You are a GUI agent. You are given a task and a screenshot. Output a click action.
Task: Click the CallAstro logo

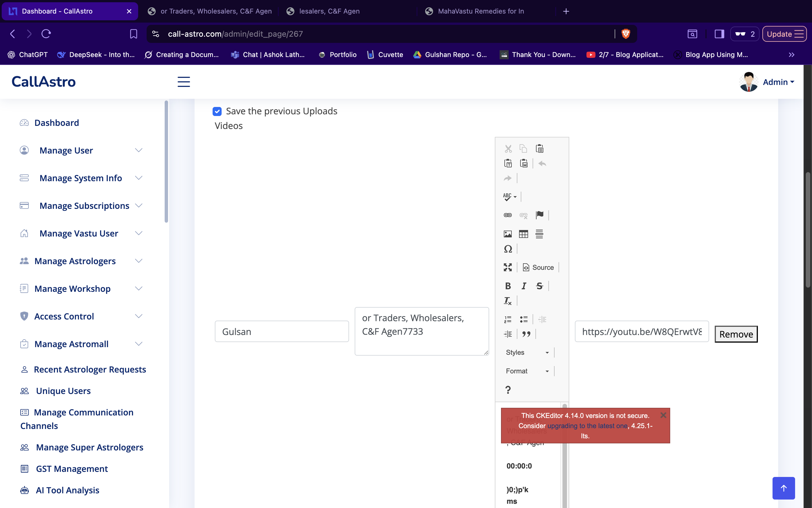pyautogui.click(x=44, y=82)
